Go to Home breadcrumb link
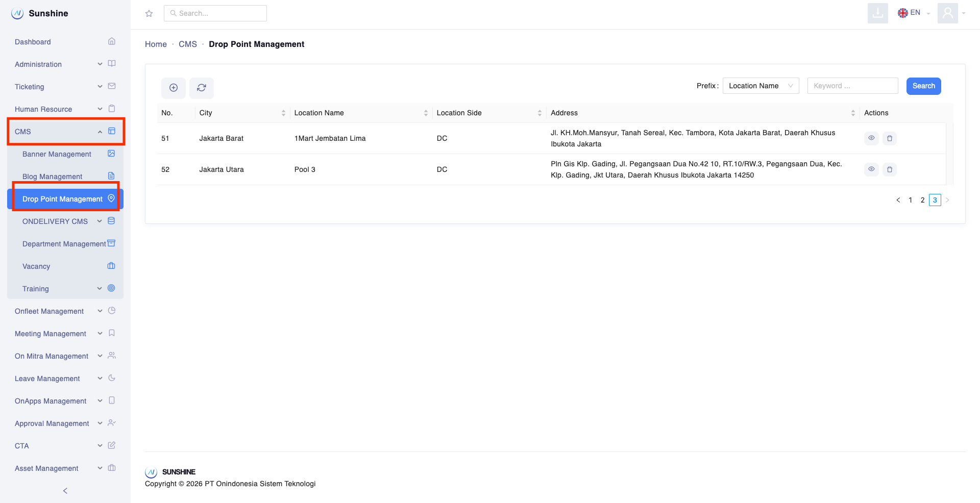 (156, 44)
